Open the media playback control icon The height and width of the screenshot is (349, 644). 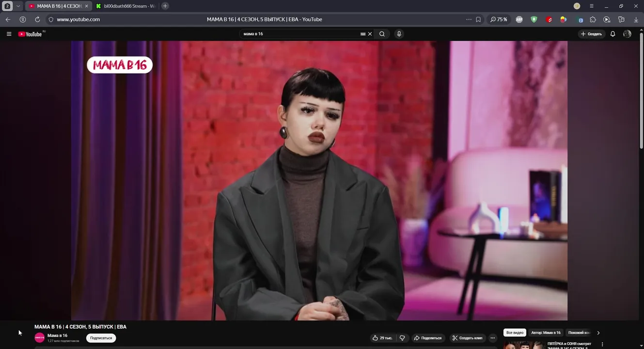pyautogui.click(x=607, y=19)
